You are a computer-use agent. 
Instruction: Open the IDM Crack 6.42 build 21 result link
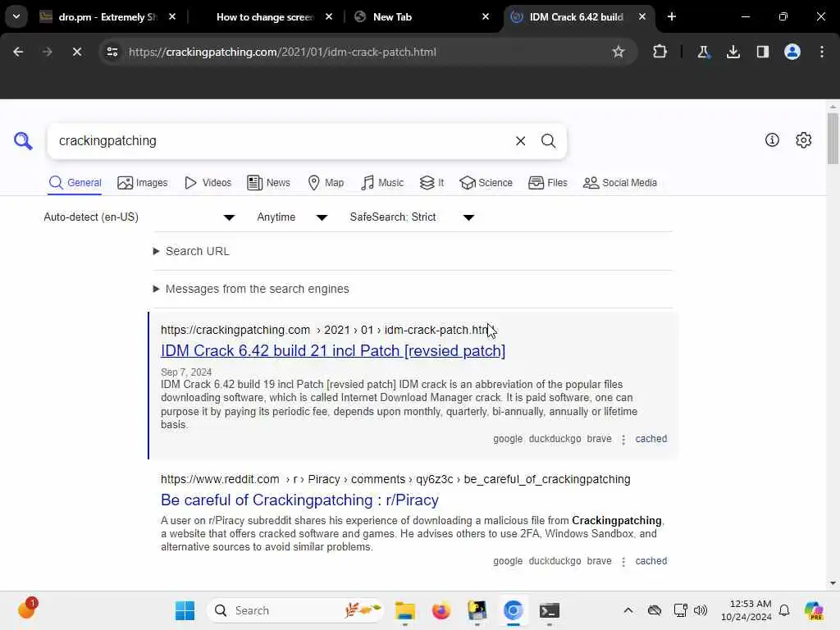[333, 351]
